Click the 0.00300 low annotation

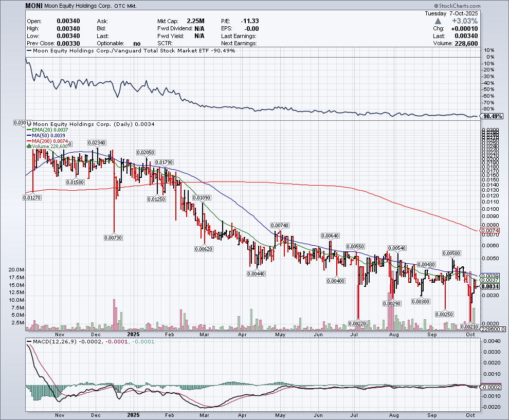[421, 302]
